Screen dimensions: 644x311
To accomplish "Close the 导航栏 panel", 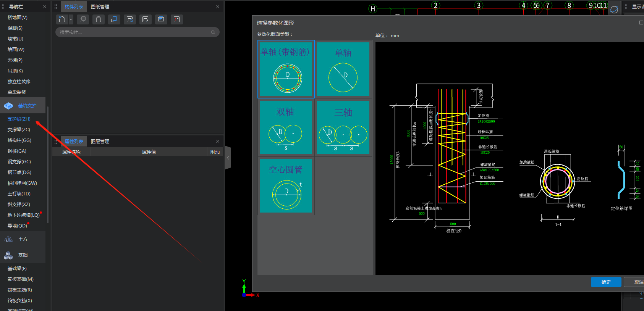I will [x=45, y=6].
